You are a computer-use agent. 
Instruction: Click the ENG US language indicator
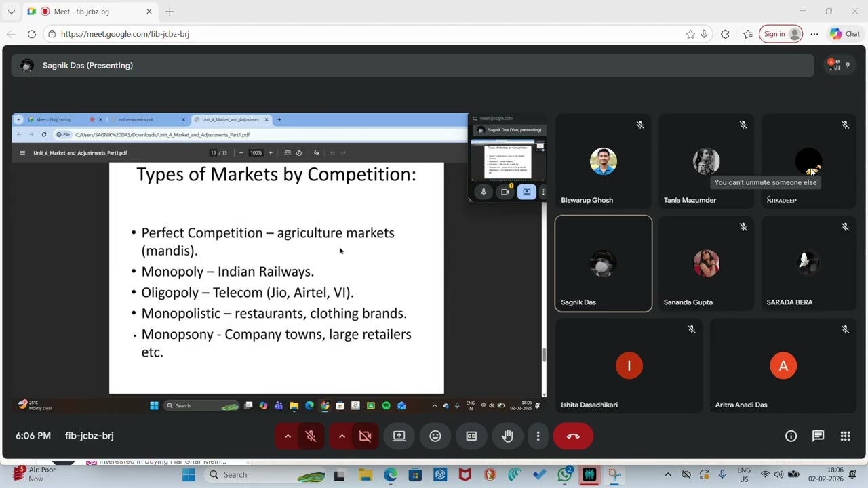(x=744, y=474)
